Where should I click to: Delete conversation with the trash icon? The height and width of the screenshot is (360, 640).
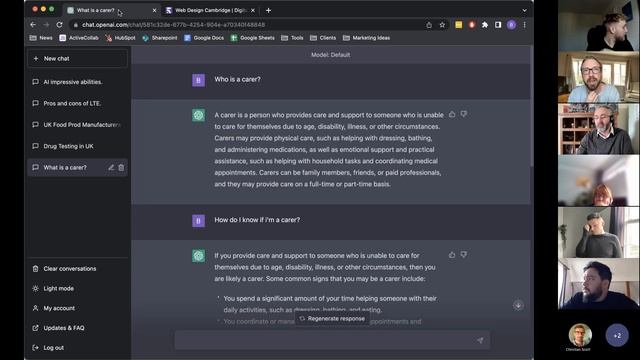coord(121,167)
